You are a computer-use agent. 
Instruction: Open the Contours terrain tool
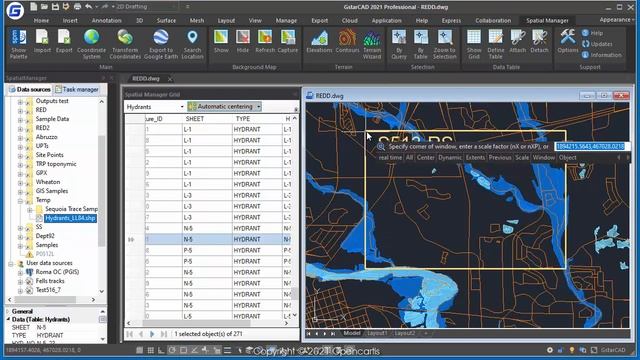347,41
